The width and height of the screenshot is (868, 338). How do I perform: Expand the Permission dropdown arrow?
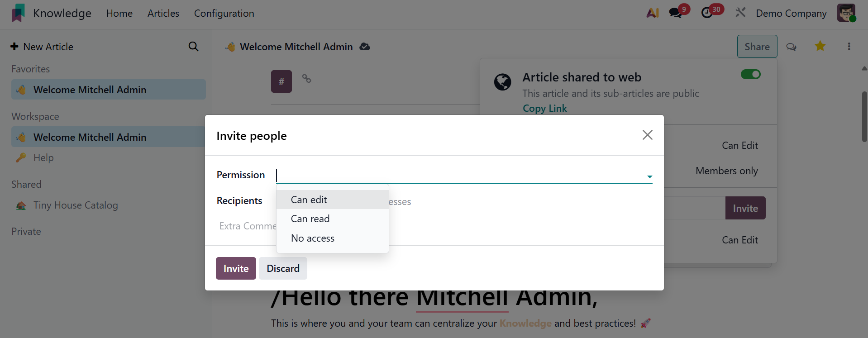pyautogui.click(x=649, y=176)
